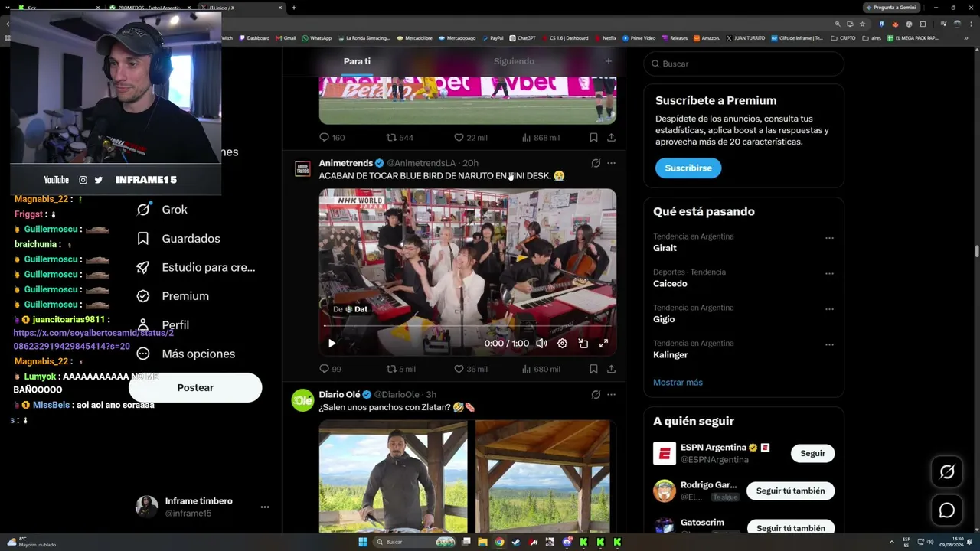
Task: Open options for the Caicedo trend
Action: pyautogui.click(x=829, y=274)
